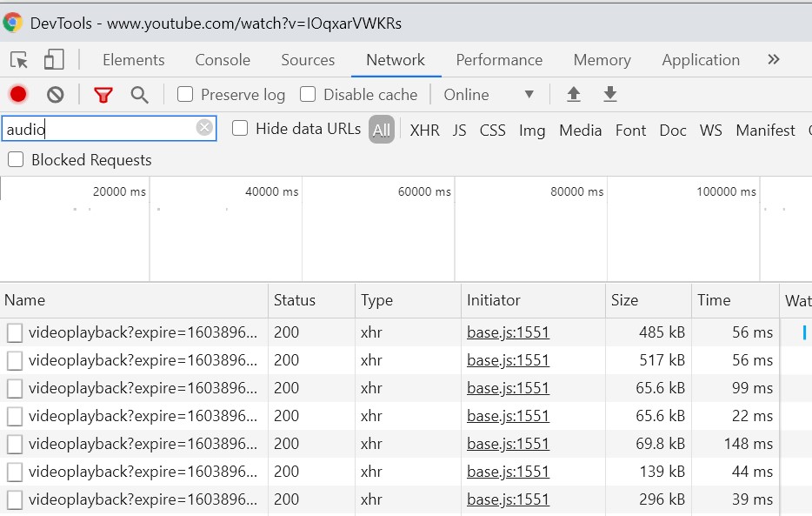Viewport: 812px width, 516px height.
Task: Switch to the Sources tab
Action: click(308, 60)
